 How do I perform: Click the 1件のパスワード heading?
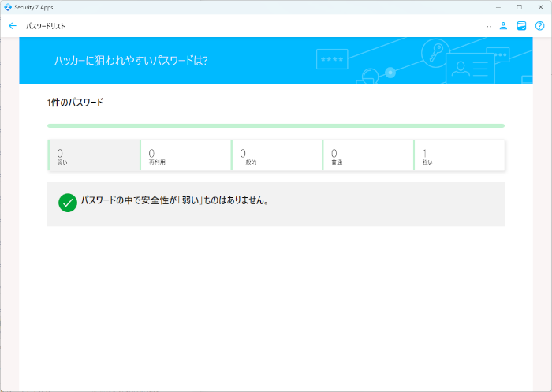(x=75, y=103)
